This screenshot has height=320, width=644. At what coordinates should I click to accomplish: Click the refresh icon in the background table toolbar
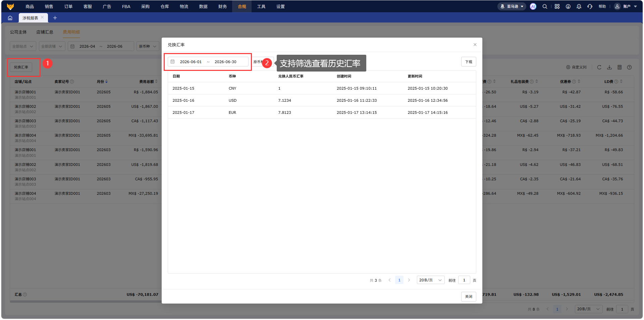[599, 67]
